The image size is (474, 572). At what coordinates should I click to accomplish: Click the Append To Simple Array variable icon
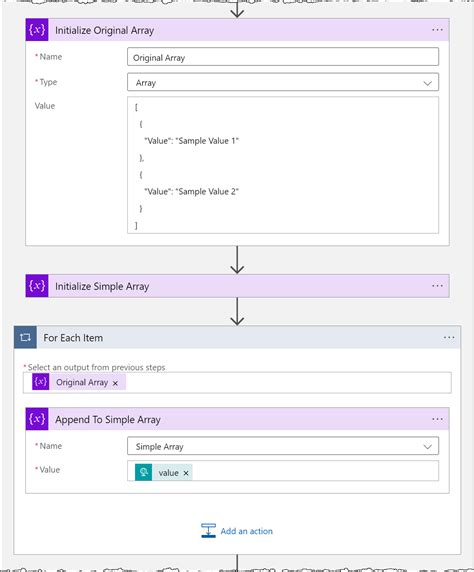(x=37, y=419)
